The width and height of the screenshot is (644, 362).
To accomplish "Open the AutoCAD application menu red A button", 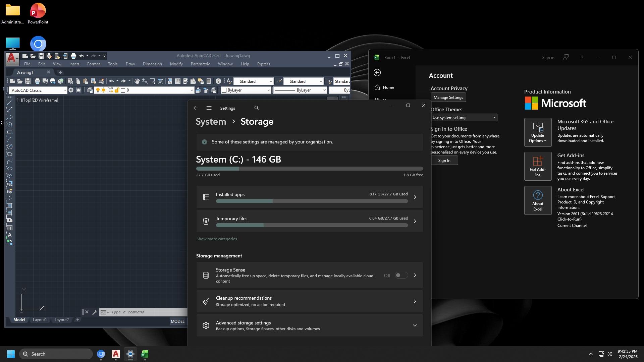I will (12, 58).
